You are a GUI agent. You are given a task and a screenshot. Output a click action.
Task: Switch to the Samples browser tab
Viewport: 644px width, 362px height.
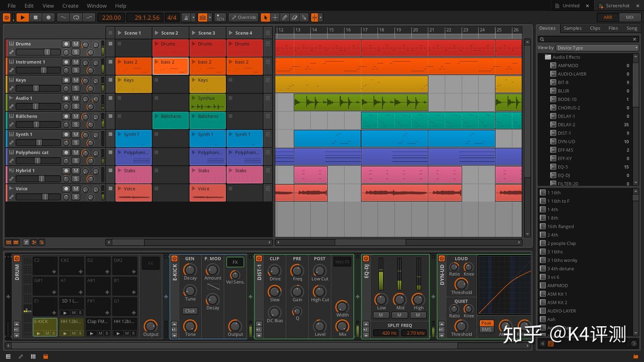572,28
